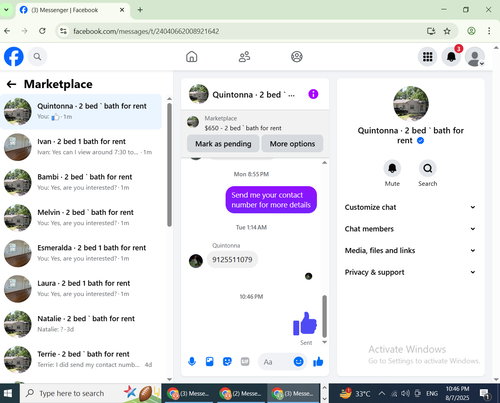The width and height of the screenshot is (500, 403).
Task: Choose a GIF
Action: 245,362
